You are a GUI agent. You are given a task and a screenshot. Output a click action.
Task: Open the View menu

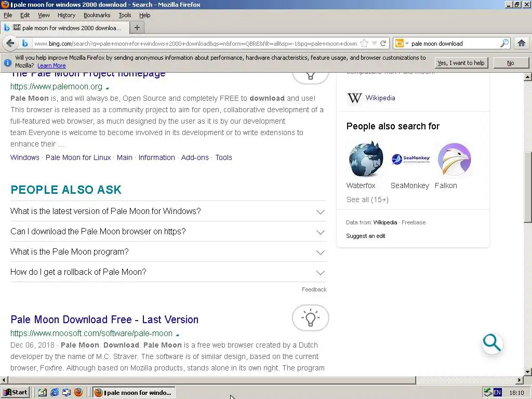44,15
